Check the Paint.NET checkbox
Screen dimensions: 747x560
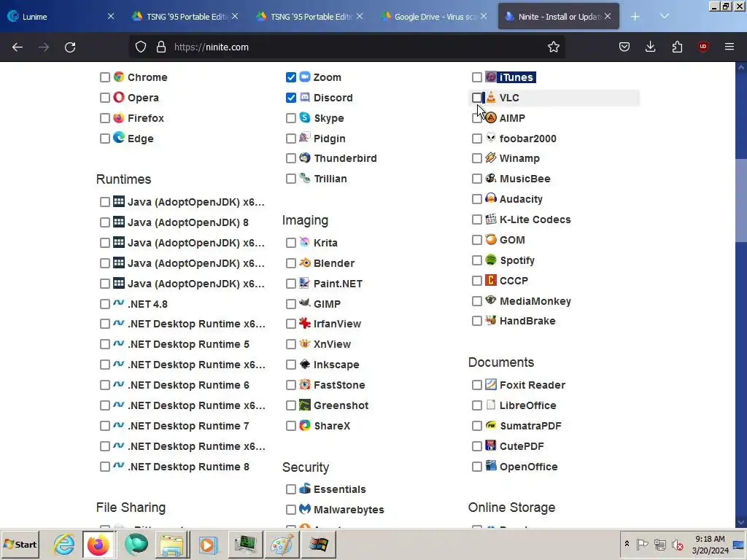coord(290,284)
